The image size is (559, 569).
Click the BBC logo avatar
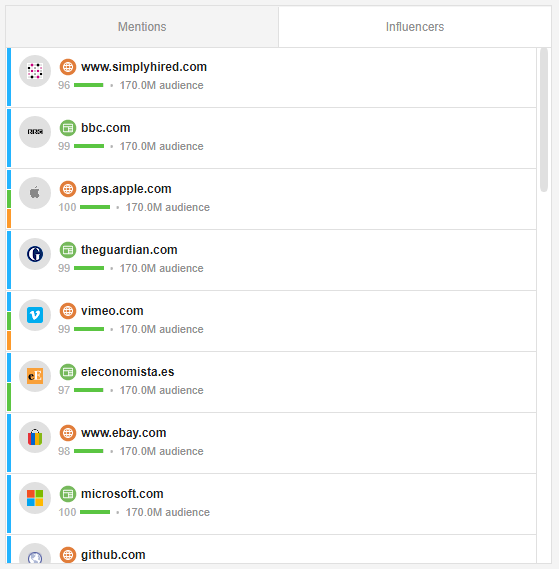click(x=35, y=132)
